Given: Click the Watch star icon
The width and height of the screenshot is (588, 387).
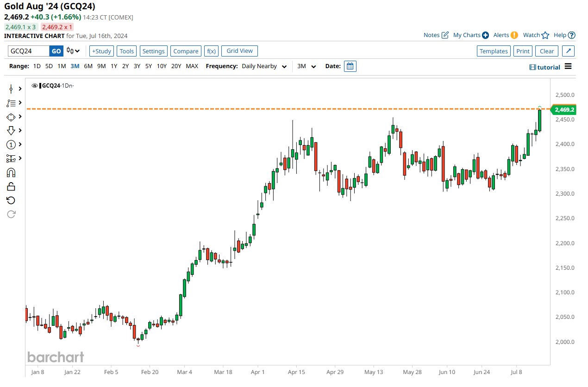Looking at the screenshot, I should click(x=545, y=35).
